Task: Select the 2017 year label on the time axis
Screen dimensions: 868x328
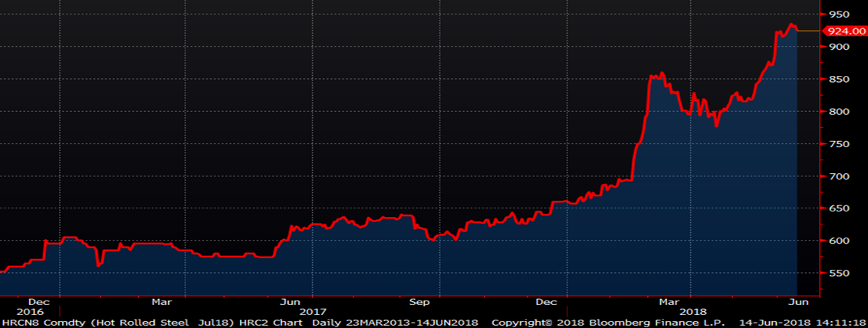Action: click(x=312, y=312)
